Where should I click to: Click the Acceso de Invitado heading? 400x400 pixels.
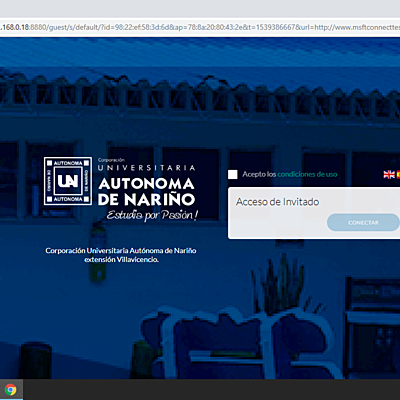tap(277, 202)
